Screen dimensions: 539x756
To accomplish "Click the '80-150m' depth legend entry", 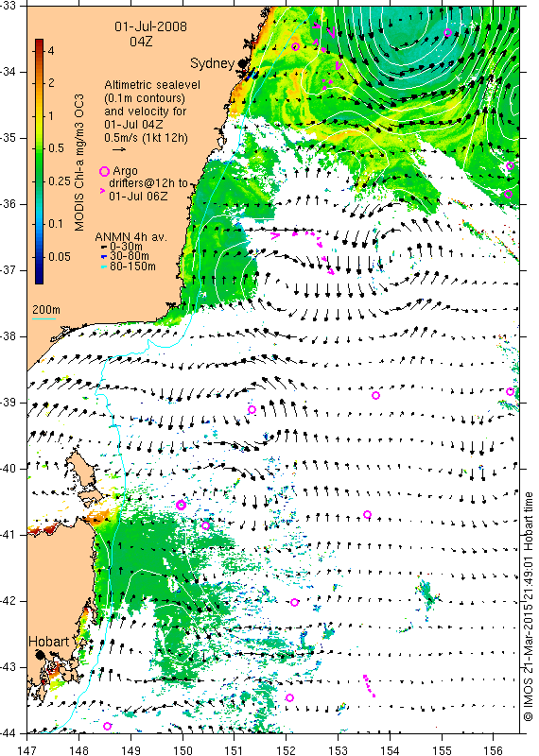I will [x=132, y=266].
